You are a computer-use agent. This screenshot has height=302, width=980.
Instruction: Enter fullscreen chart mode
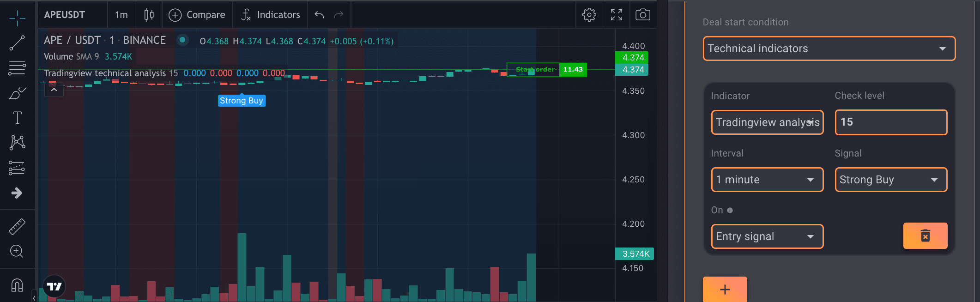point(616,15)
